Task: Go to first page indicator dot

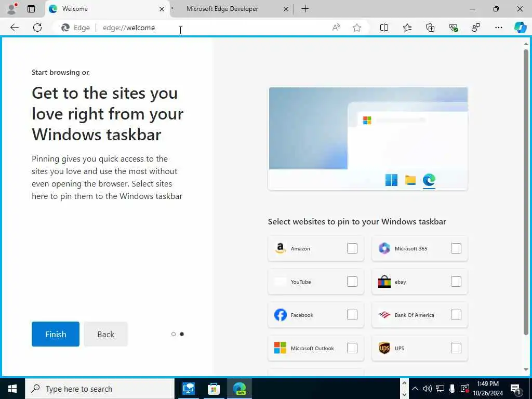Action: coord(174,334)
